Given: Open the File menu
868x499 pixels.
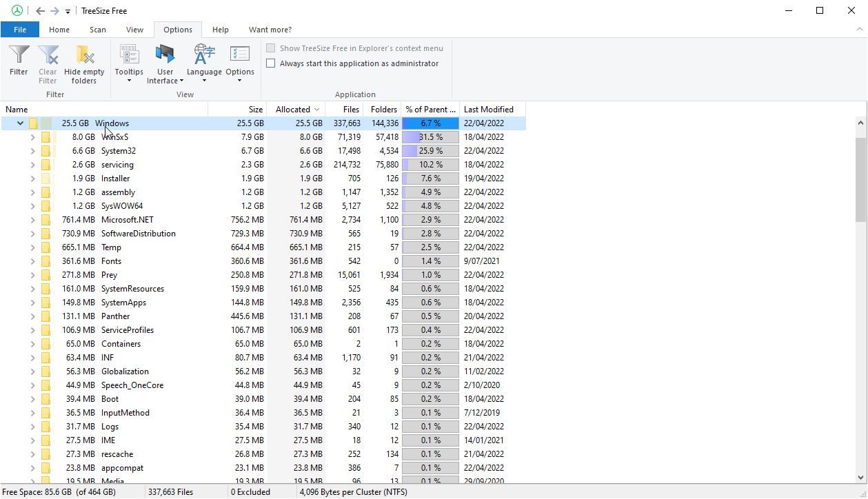Looking at the screenshot, I should tap(20, 30).
